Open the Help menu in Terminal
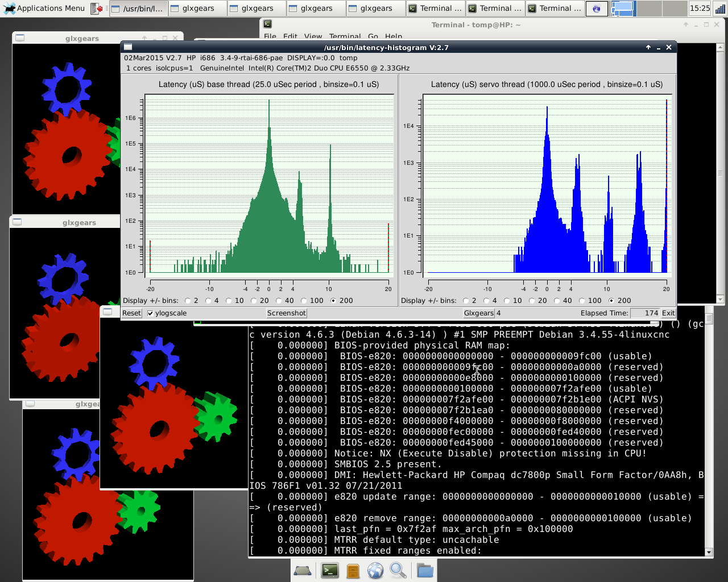 (x=394, y=36)
